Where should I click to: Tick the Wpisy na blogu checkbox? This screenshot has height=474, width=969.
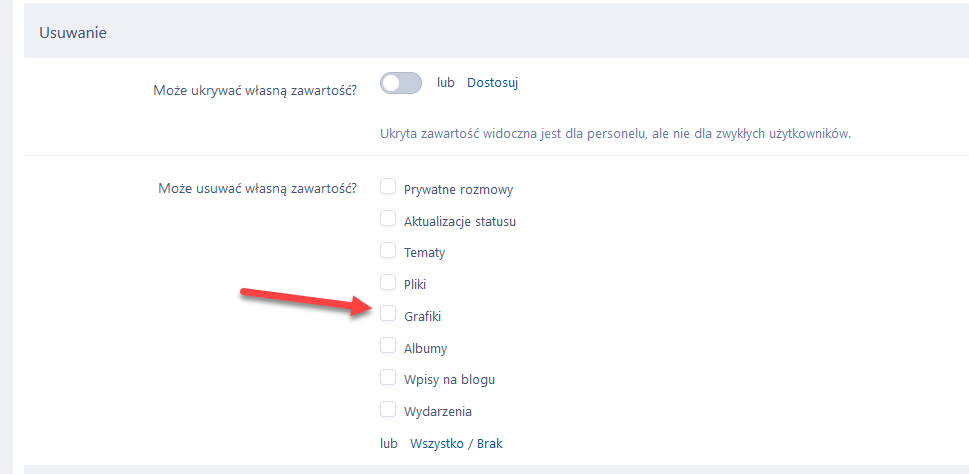pyautogui.click(x=388, y=378)
